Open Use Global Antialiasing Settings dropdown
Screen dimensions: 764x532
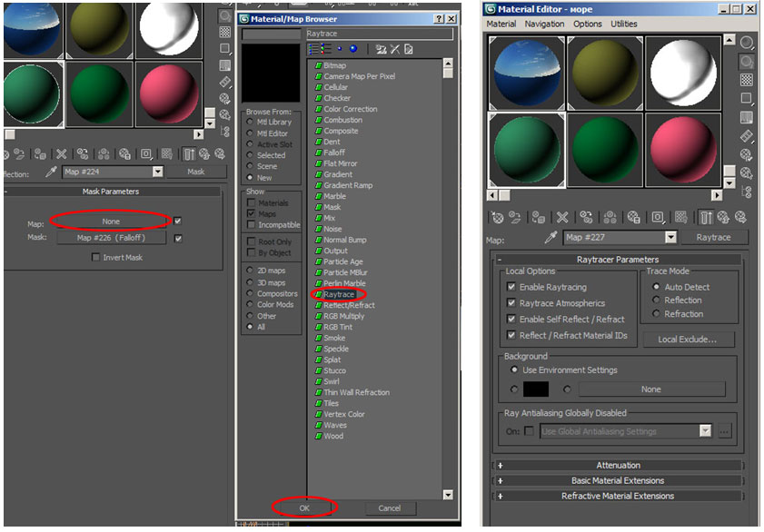coord(705,430)
